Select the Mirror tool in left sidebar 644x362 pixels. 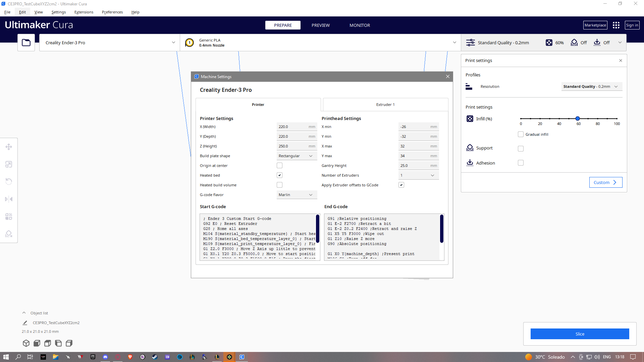(9, 199)
